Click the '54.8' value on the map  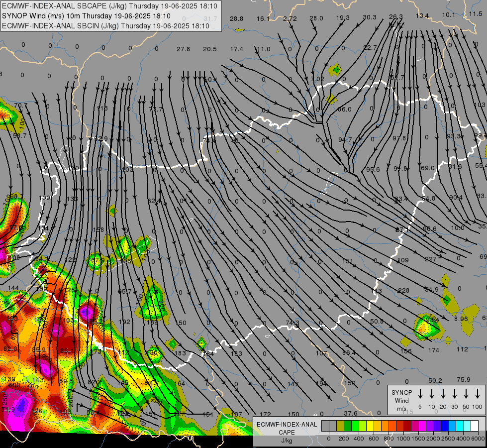tap(428, 198)
